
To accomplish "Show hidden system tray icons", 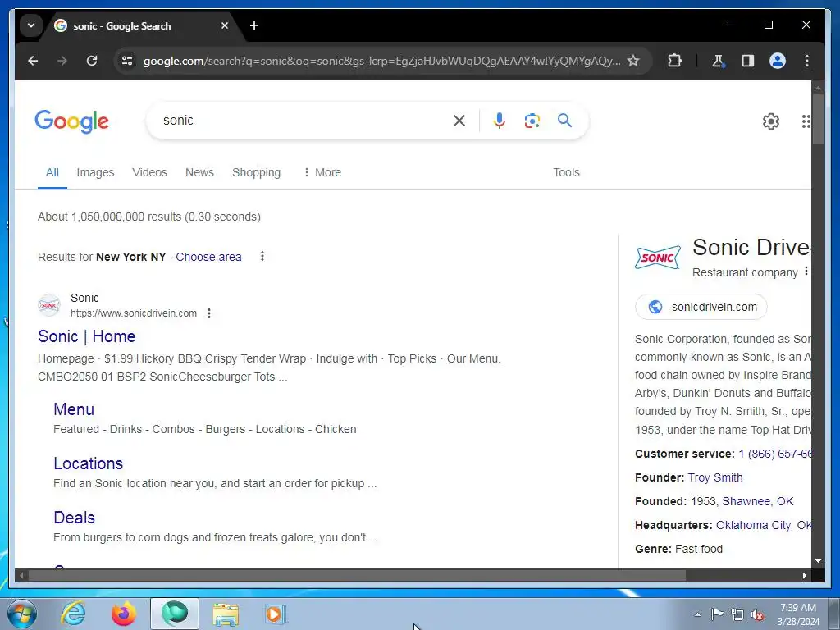I will [697, 614].
